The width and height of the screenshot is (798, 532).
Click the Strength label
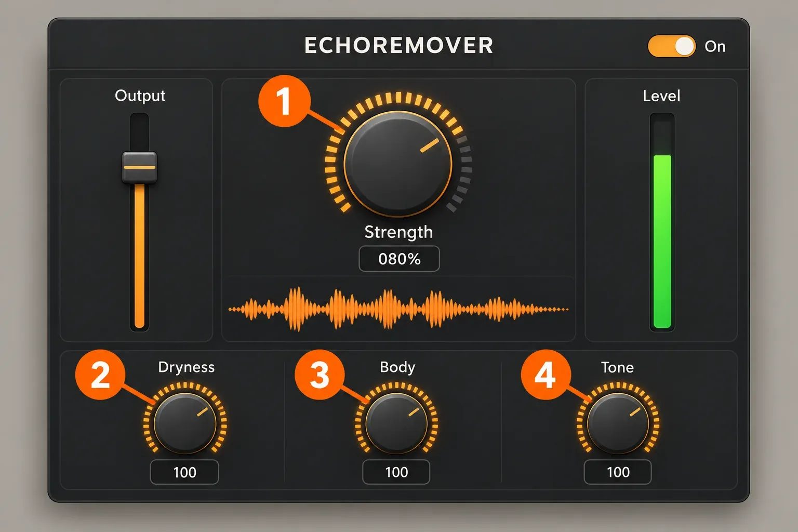[398, 232]
